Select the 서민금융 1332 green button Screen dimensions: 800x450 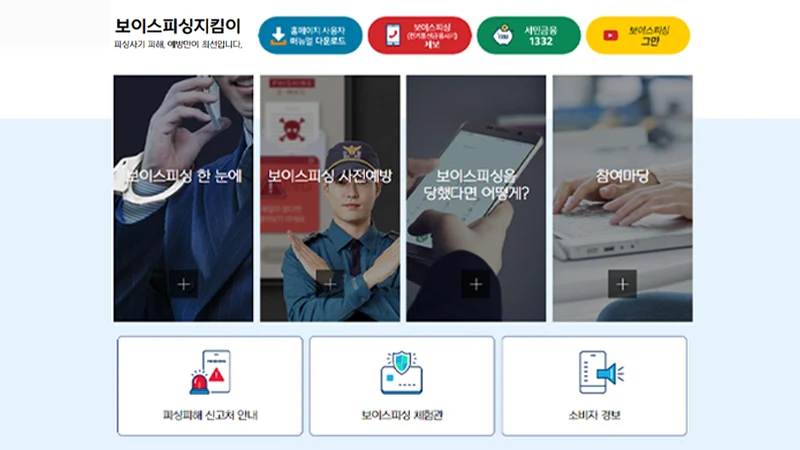(x=529, y=35)
